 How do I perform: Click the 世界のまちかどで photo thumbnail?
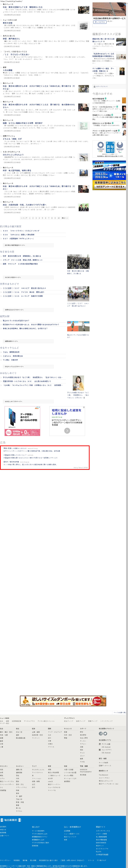[x=78, y=294]
